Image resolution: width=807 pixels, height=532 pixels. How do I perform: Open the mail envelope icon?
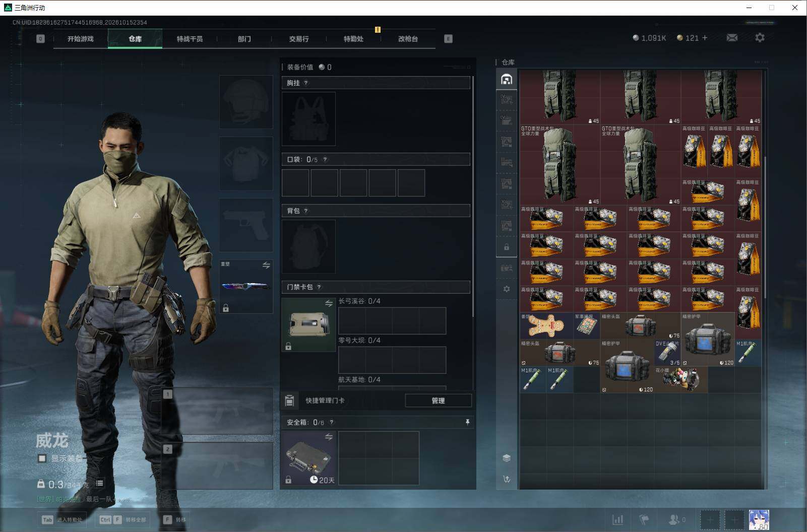[x=732, y=38]
